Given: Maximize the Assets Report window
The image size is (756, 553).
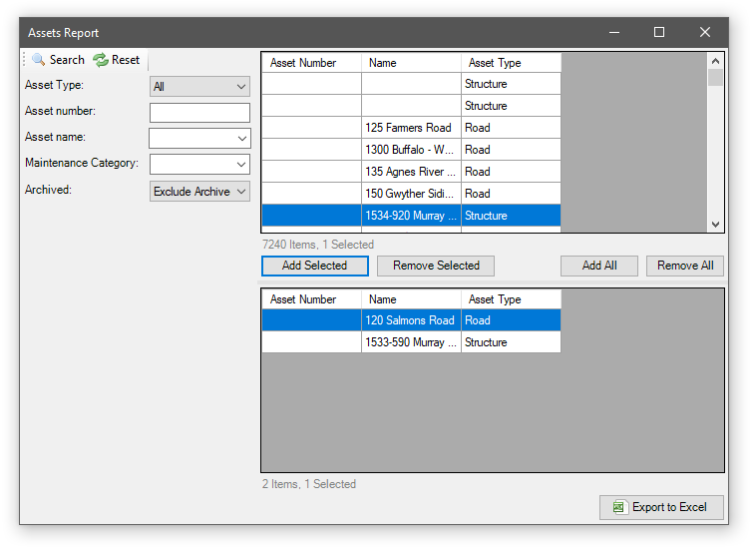Looking at the screenshot, I should click(x=659, y=32).
